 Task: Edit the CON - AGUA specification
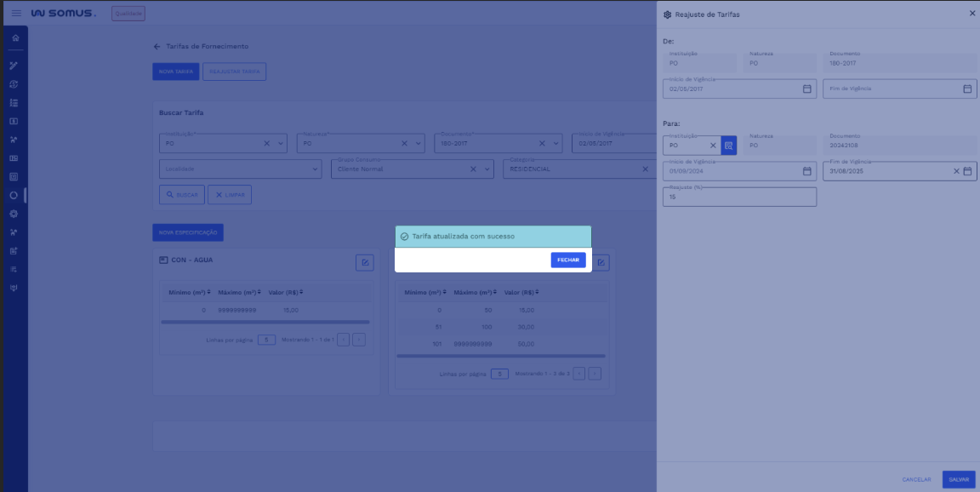pos(364,262)
